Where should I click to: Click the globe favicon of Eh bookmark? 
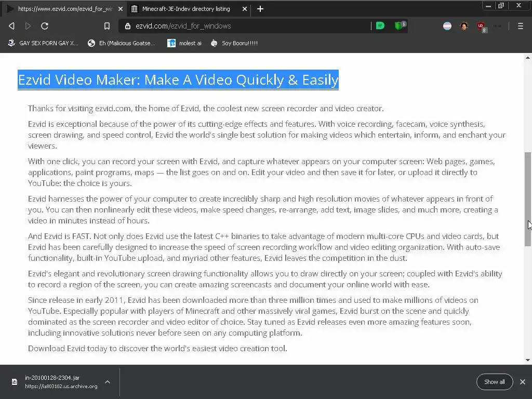coord(91,43)
